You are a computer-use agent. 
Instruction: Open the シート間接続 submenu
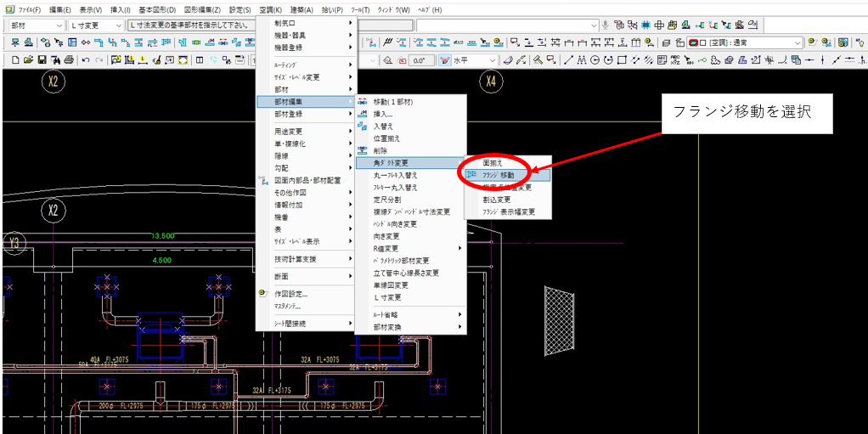(x=306, y=324)
